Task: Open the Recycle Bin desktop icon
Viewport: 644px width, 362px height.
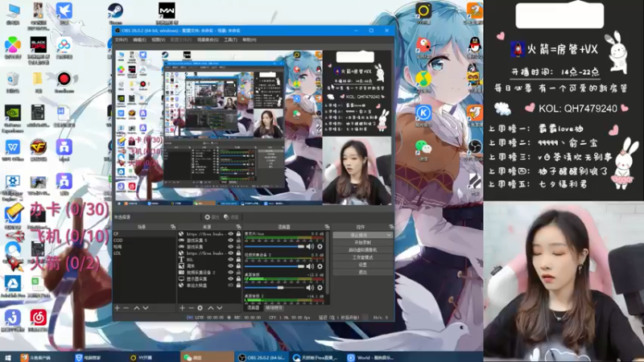Action: click(13, 82)
